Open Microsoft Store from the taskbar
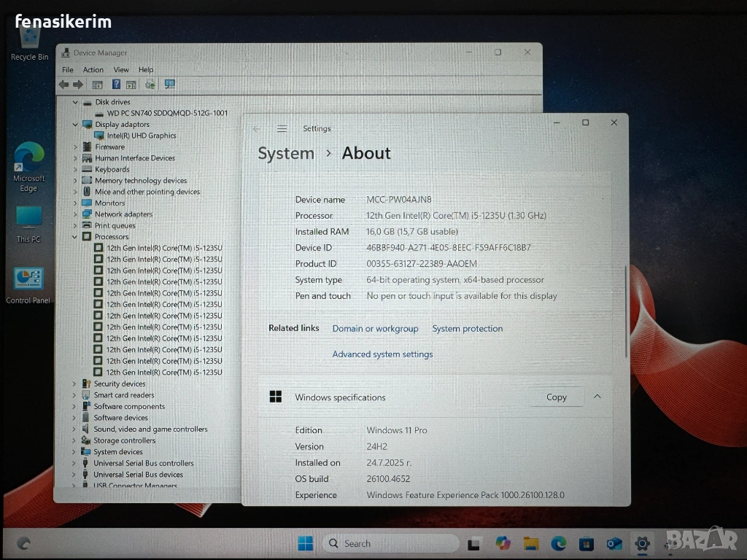 pos(586,543)
